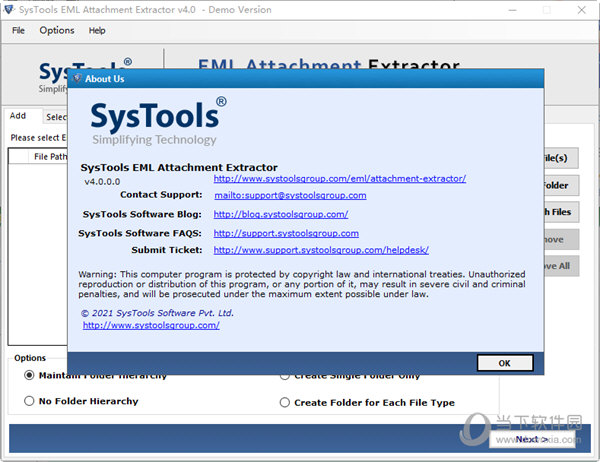This screenshot has width=600, height=462.
Task: Open the support.systoolsgroup.com FAQs link
Action: [286, 233]
